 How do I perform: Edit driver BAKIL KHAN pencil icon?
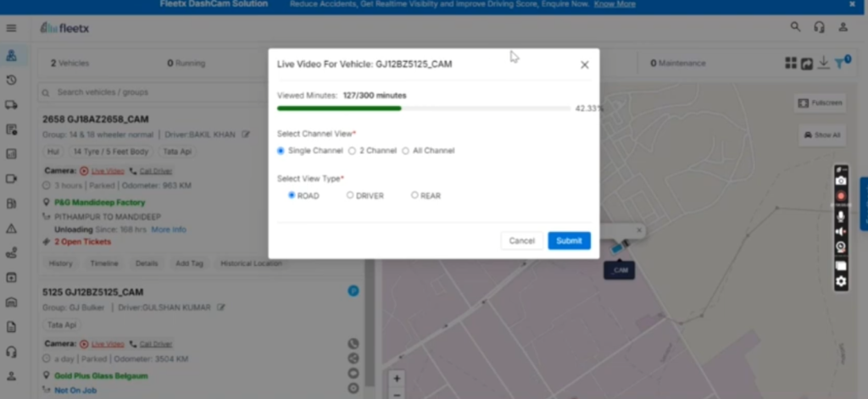[x=246, y=135]
